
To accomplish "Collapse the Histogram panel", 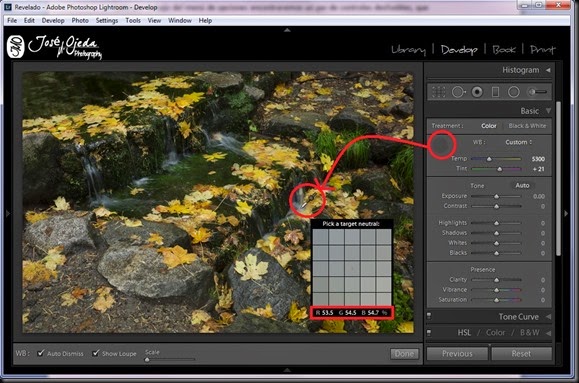I will [x=548, y=70].
